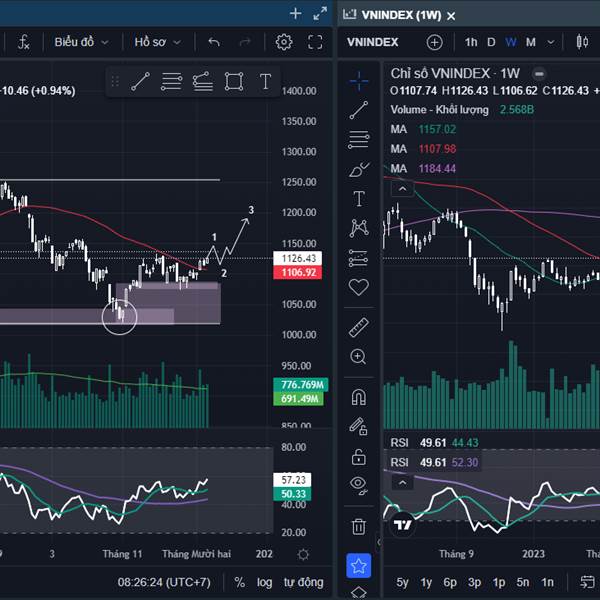Switch to D daily timeframe
This screenshot has height=600, width=600.
[x=491, y=42]
